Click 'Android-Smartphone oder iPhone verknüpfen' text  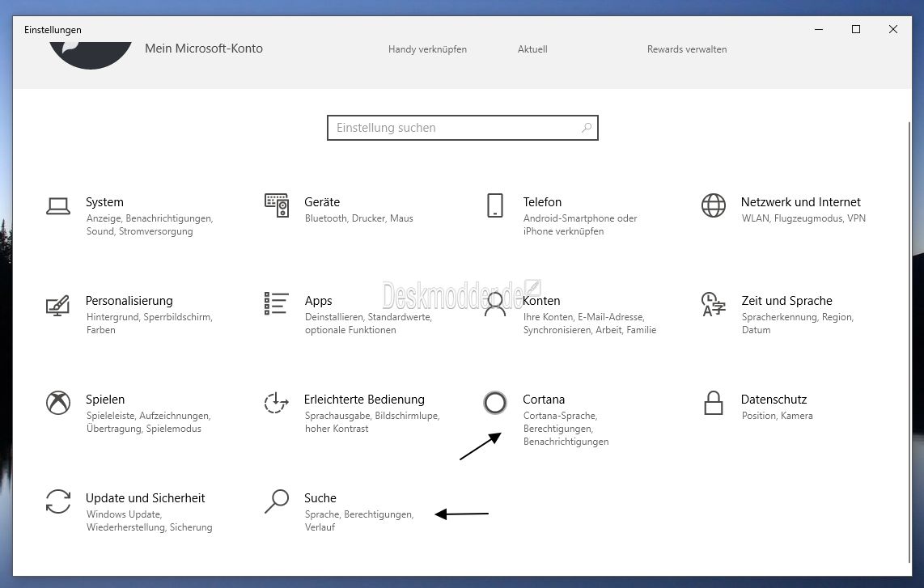(580, 225)
